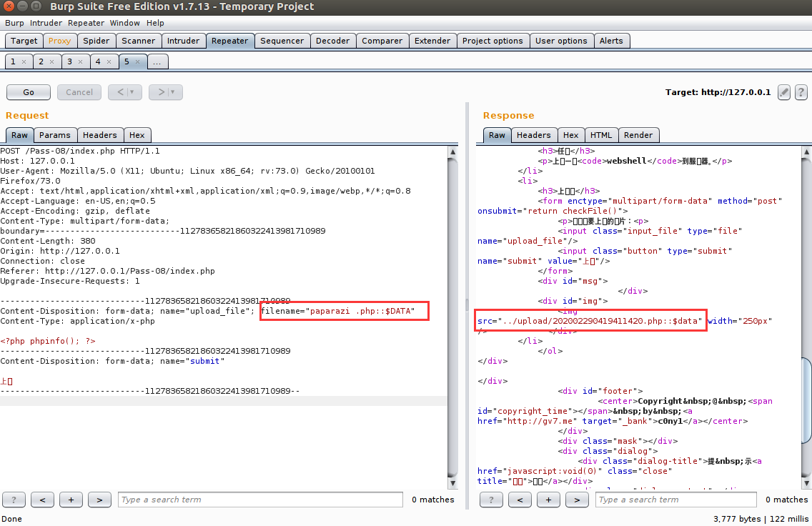Show request Headers view
Viewport: 812px width, 526px height.
(100, 135)
